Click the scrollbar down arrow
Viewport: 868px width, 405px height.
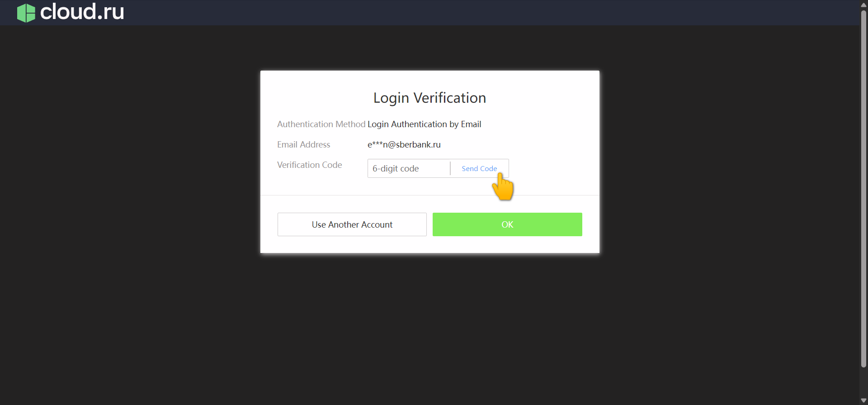coord(863,400)
